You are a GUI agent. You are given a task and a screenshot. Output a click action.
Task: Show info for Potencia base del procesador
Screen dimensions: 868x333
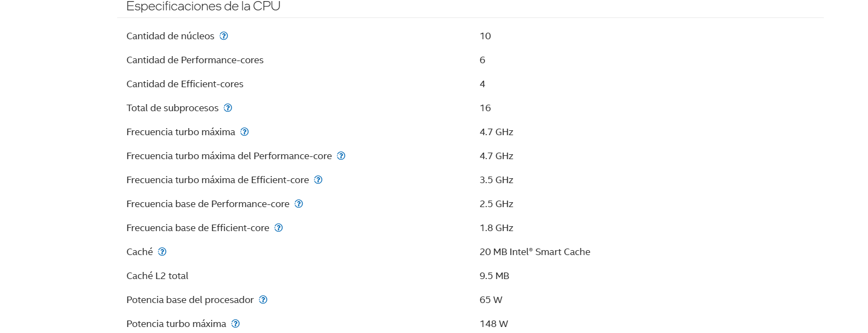click(263, 300)
